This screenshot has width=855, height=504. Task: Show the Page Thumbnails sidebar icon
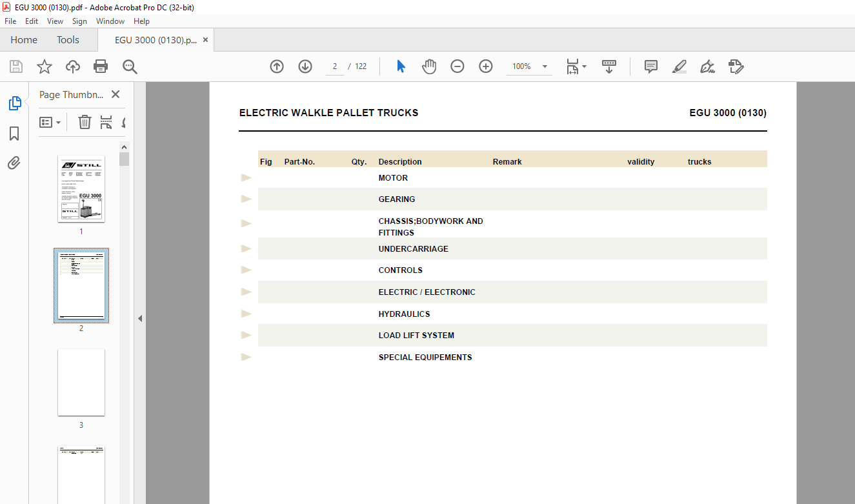pos(14,103)
